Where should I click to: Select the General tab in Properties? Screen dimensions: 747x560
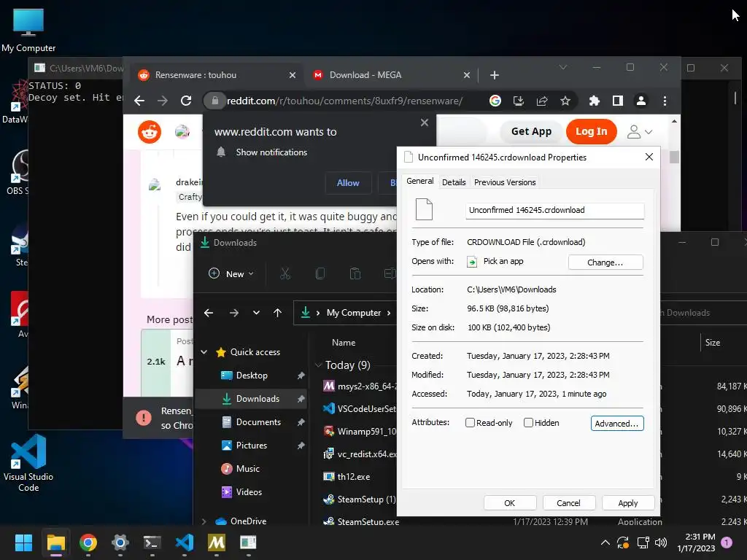point(419,181)
